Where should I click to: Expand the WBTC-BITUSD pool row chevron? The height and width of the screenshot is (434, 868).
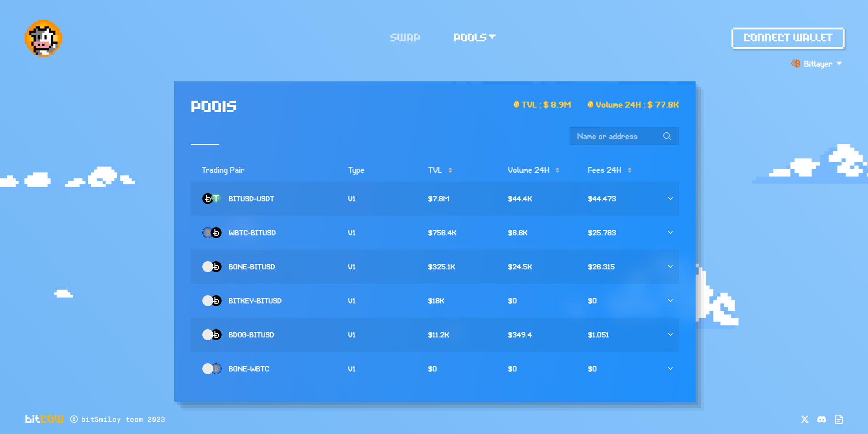coord(670,233)
